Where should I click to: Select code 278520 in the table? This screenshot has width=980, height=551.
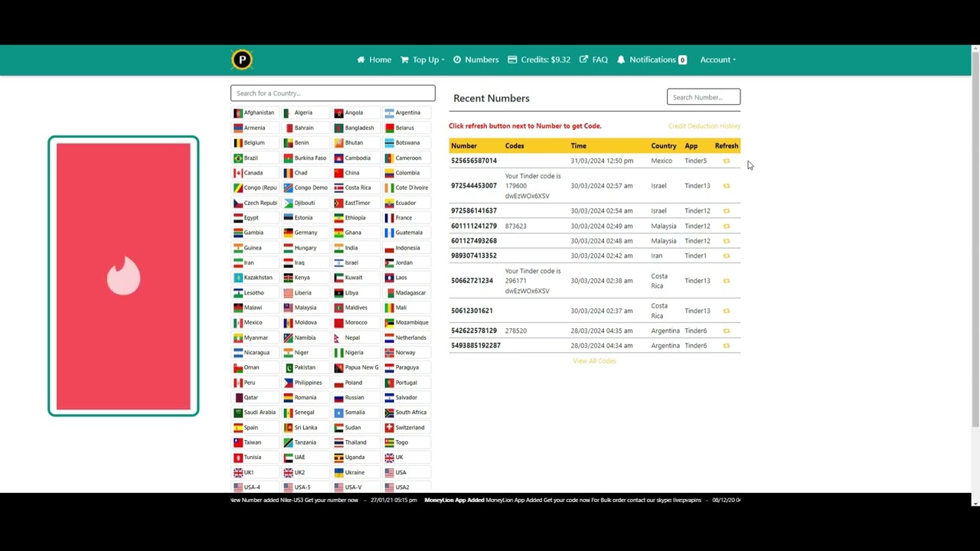(x=515, y=331)
